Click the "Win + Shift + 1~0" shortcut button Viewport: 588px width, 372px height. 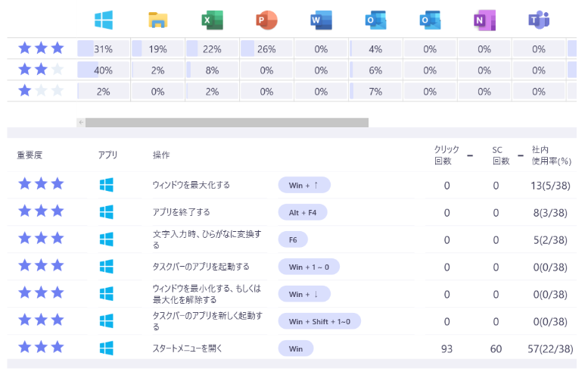(x=319, y=321)
